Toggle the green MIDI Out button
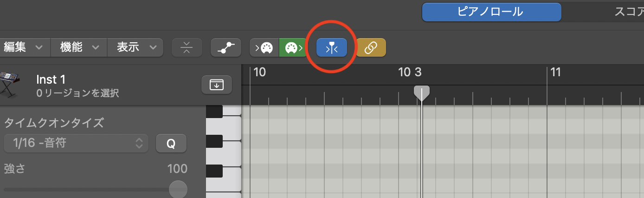644x198 pixels. pyautogui.click(x=293, y=47)
